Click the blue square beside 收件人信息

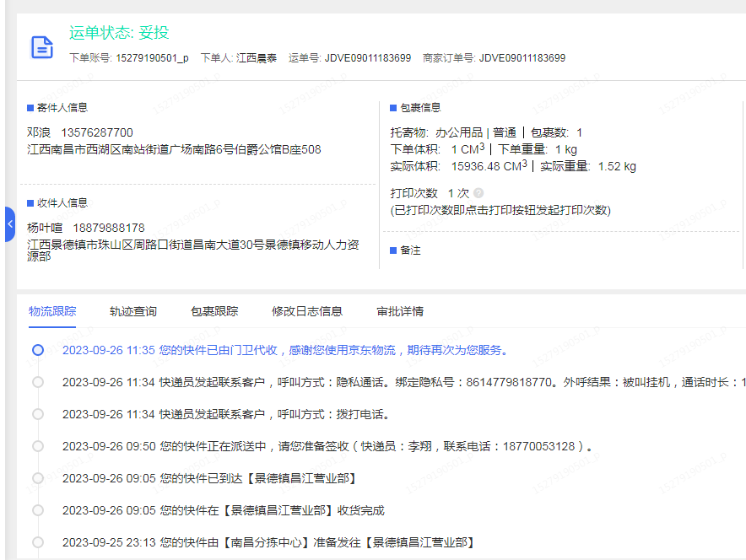click(x=30, y=203)
